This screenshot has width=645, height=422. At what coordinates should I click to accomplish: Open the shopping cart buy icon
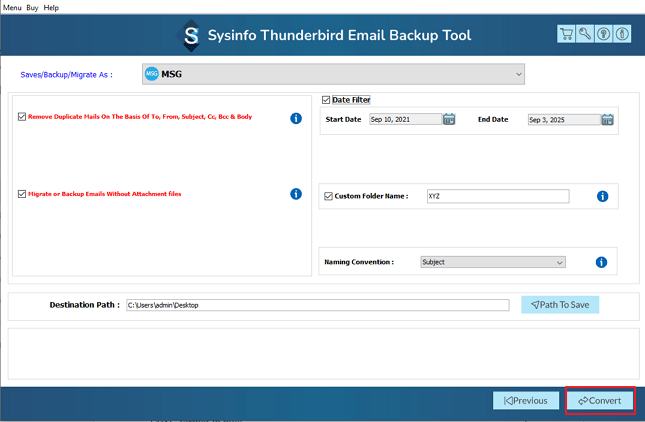[x=566, y=34]
